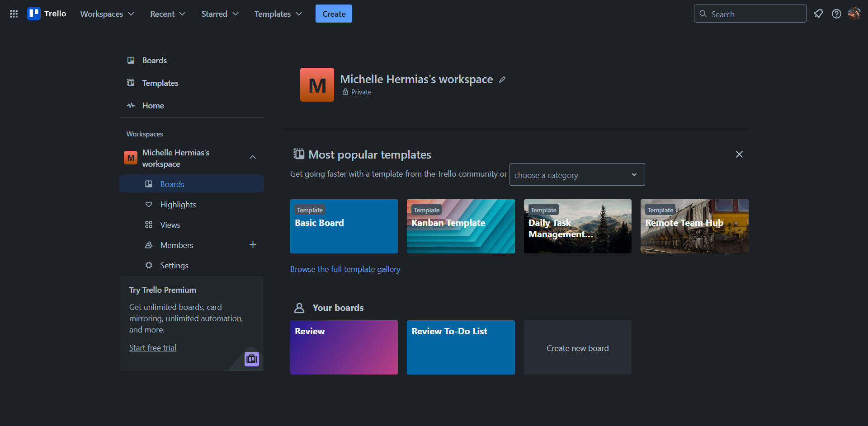This screenshot has height=426, width=868.
Task: Click the edit workspace pencil icon
Action: [x=502, y=80]
